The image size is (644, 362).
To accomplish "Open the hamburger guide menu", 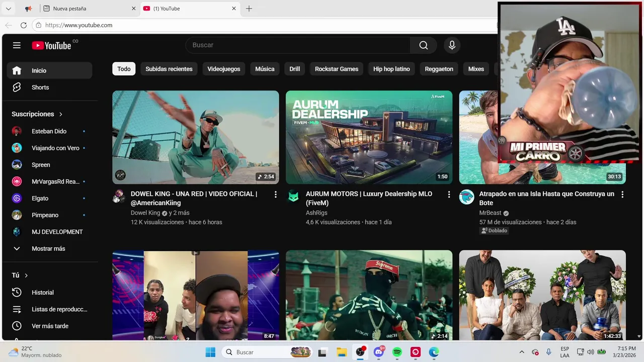I will [x=17, y=45].
